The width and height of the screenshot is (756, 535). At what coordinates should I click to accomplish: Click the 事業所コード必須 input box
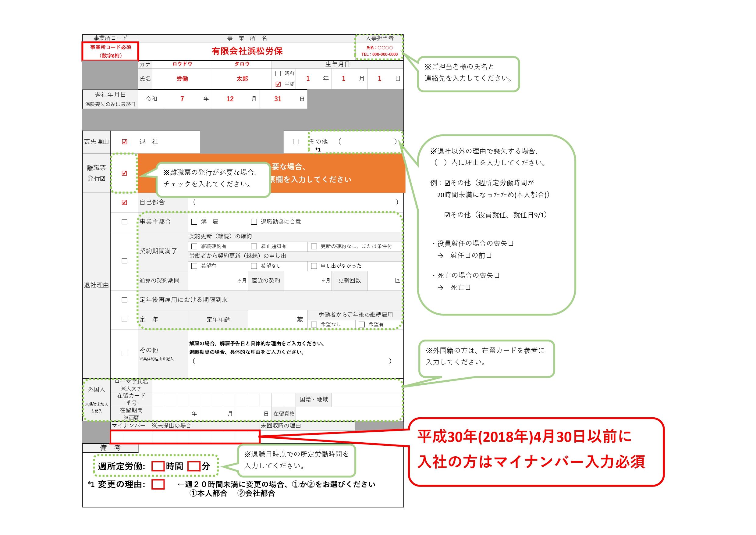[110, 52]
